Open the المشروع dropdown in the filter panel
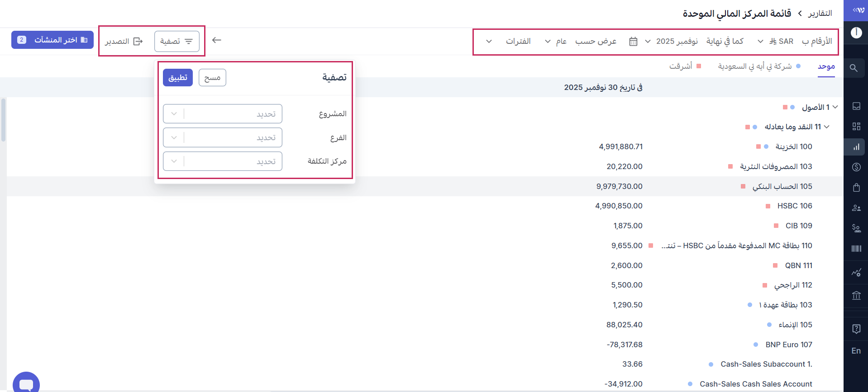Screen dimensions: 868x392 (223, 114)
